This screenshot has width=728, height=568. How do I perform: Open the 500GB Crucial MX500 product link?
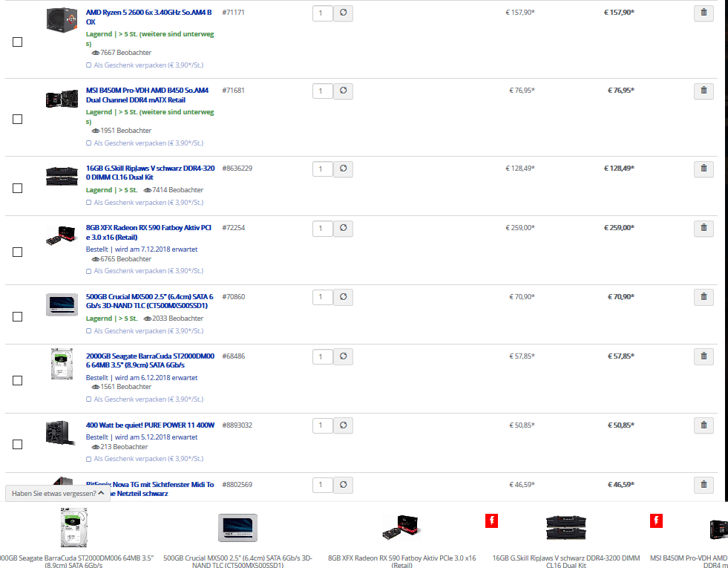point(149,301)
